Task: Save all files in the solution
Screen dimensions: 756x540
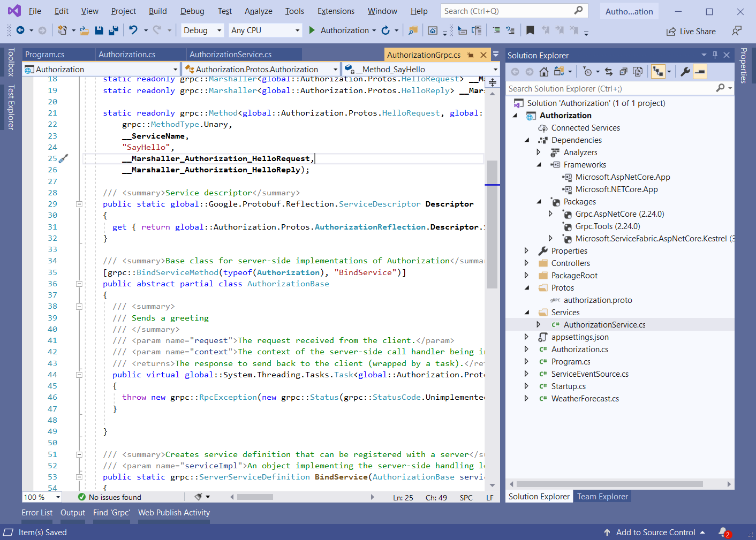Action: (x=113, y=31)
